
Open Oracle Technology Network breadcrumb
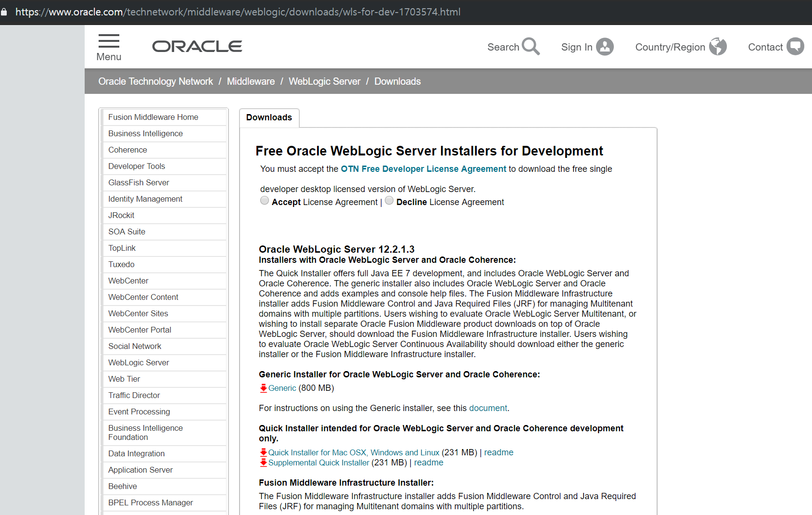point(155,81)
